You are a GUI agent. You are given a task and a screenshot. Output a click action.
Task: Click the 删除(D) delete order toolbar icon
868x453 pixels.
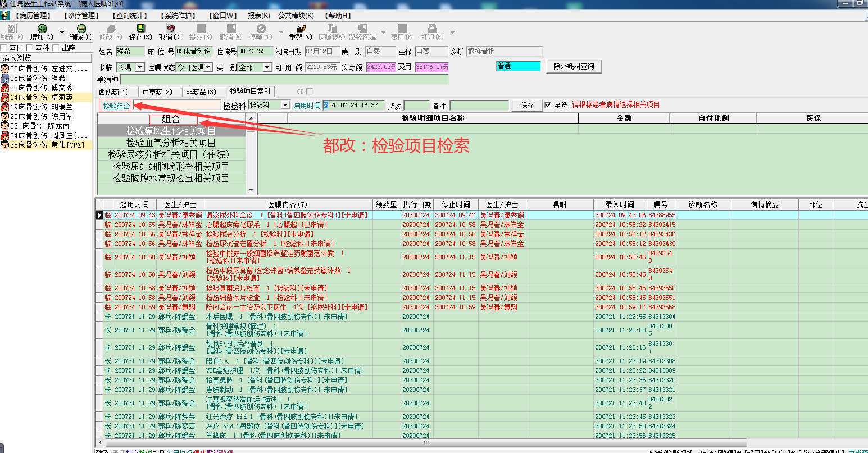point(81,29)
